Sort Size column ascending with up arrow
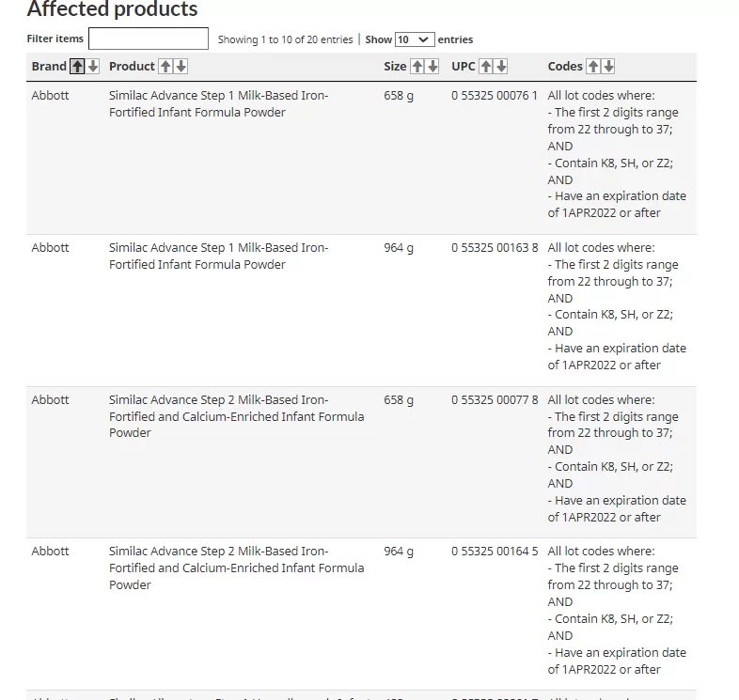The image size is (739, 700). [417, 67]
